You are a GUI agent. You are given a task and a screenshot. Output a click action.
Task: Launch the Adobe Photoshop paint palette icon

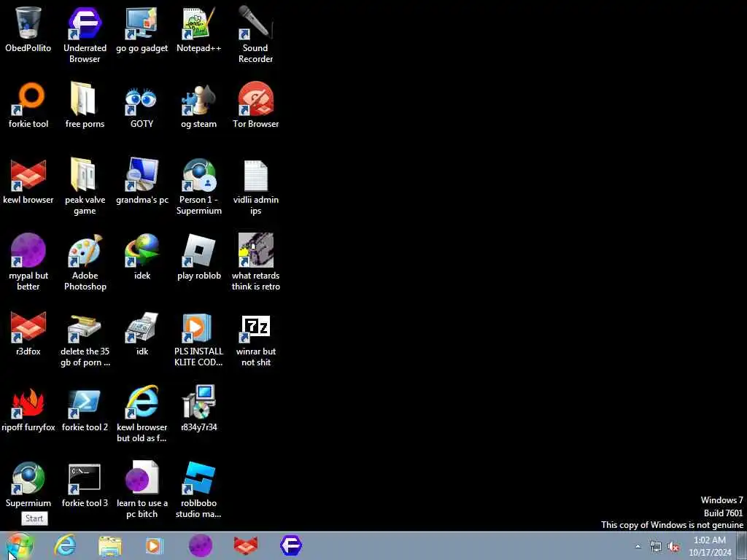(85, 262)
